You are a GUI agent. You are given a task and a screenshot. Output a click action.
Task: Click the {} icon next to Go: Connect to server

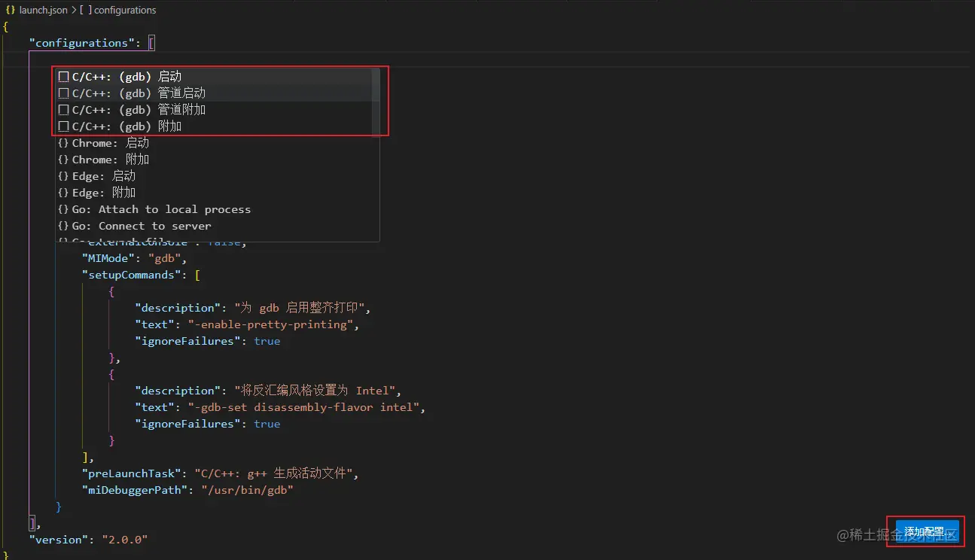[x=63, y=225]
